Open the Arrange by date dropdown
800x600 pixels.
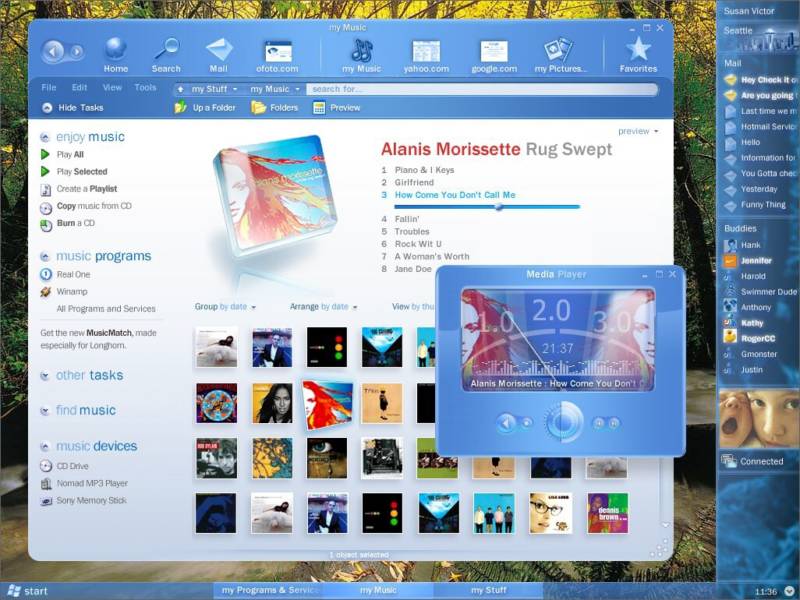pyautogui.click(x=323, y=307)
